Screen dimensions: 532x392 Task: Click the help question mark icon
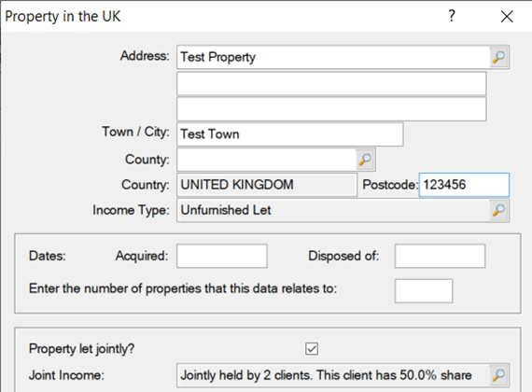[x=452, y=16]
